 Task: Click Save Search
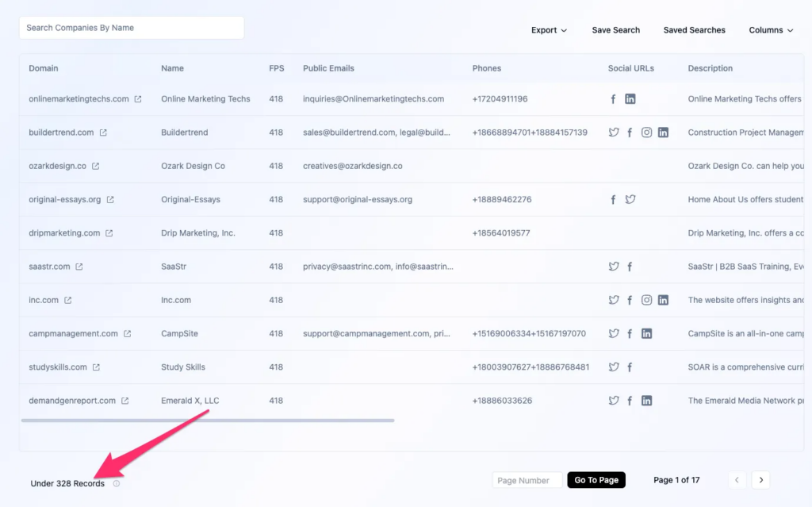point(615,30)
